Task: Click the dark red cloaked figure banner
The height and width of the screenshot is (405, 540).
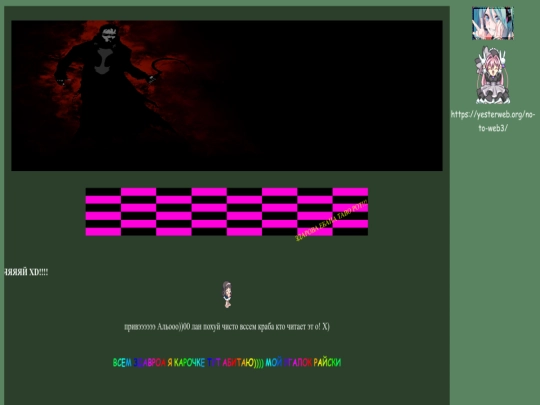Action: pos(227,95)
